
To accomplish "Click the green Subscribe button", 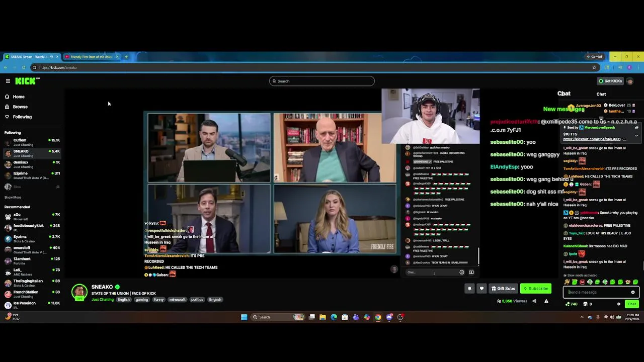I will 535,289.
